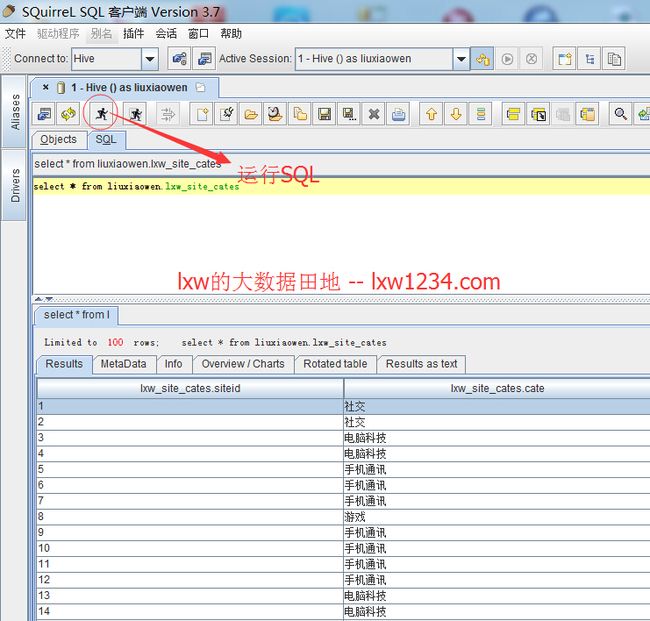Click the 电脑科技 cell in row 3

tap(497, 438)
